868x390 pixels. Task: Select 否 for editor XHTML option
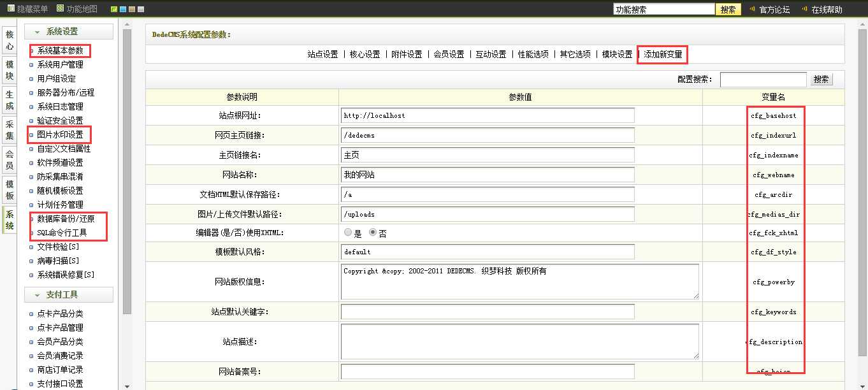(x=373, y=233)
